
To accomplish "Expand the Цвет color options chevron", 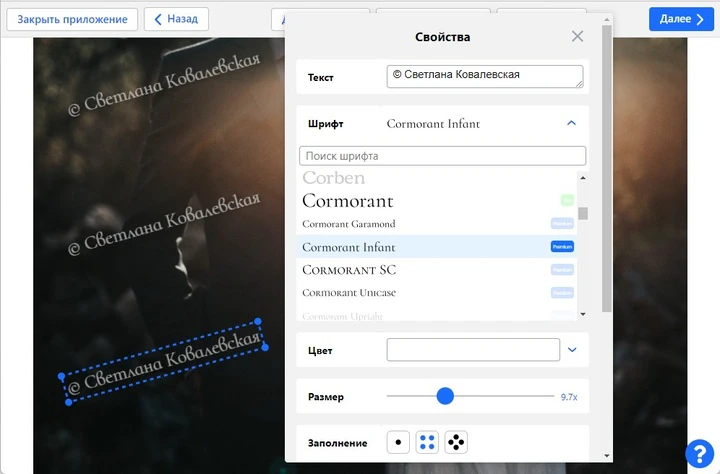I will (x=572, y=350).
